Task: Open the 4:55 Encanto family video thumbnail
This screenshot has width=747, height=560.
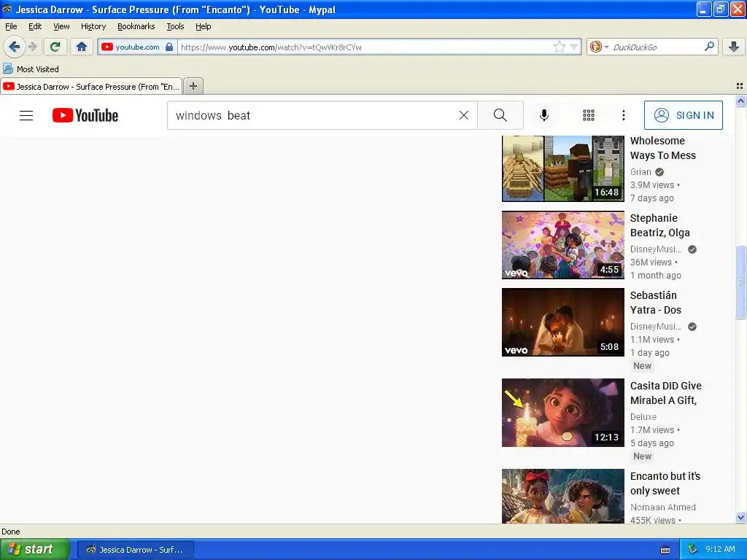Action: [563, 245]
